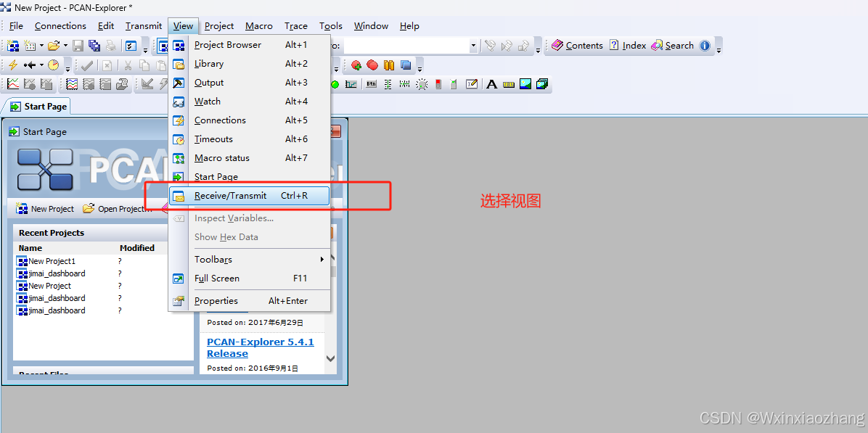The image size is (868, 433).
Task: Click the lightning bolt Connect icon
Action: click(13, 65)
